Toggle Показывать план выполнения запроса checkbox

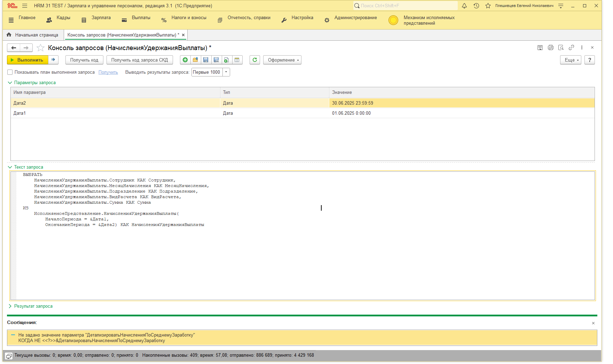(x=10, y=72)
